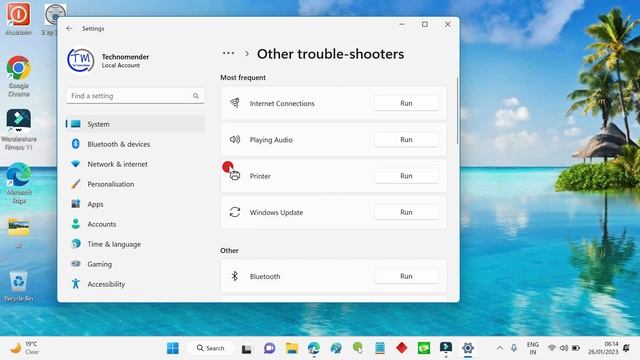Click the Playing Audio speaker icon
The height and width of the screenshot is (360, 640).
235,140
